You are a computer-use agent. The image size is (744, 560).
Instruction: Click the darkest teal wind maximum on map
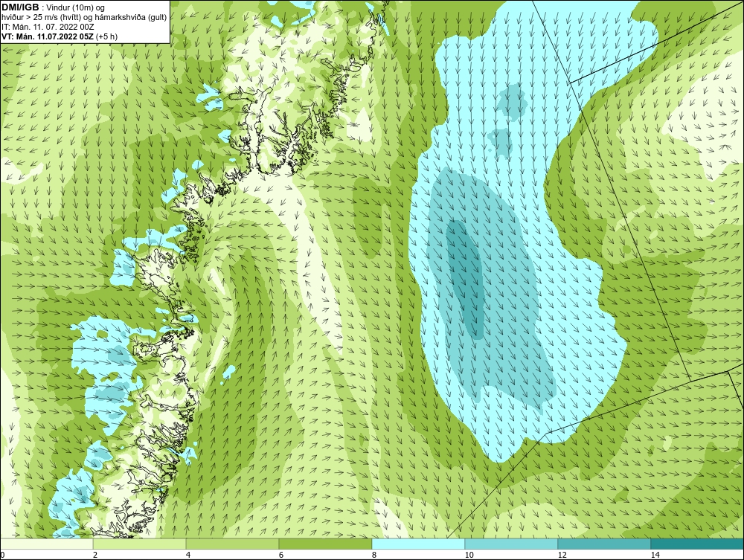(x=466, y=279)
